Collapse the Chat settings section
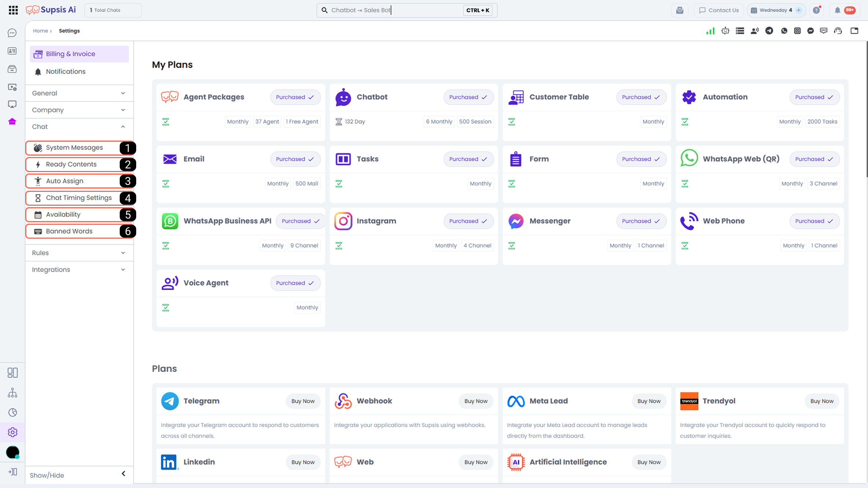 click(79, 127)
